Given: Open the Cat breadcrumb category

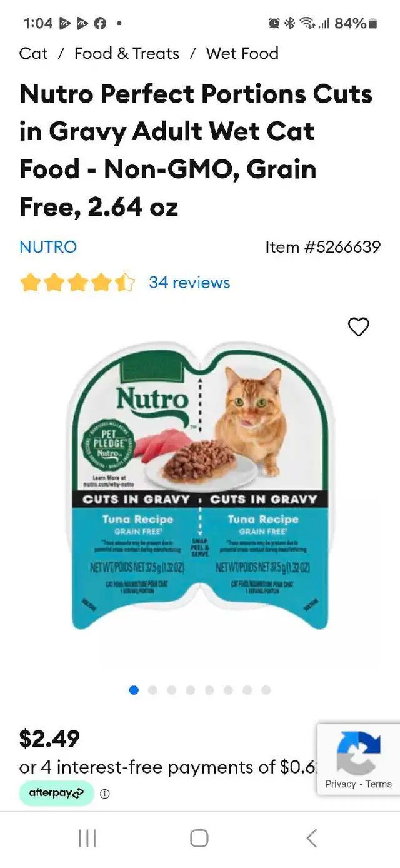Looking at the screenshot, I should click(x=34, y=54).
